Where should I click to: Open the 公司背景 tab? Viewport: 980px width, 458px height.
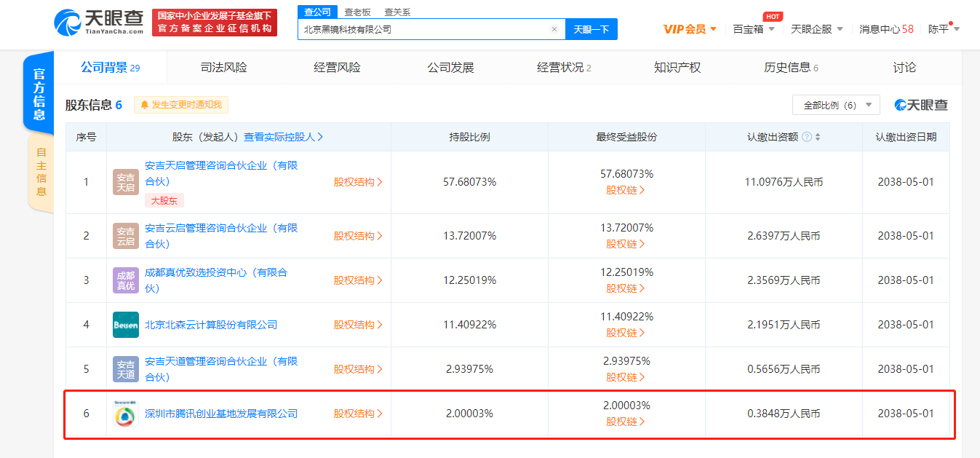click(110, 68)
